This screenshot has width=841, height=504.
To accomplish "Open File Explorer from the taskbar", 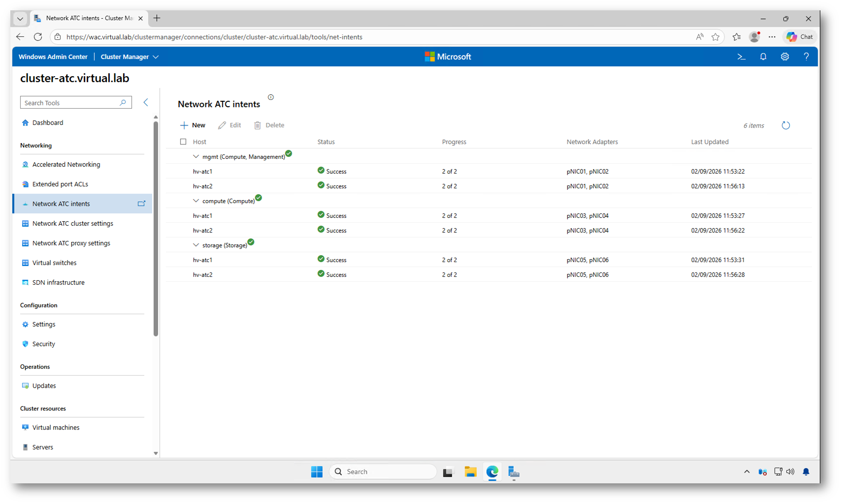I will pos(470,472).
